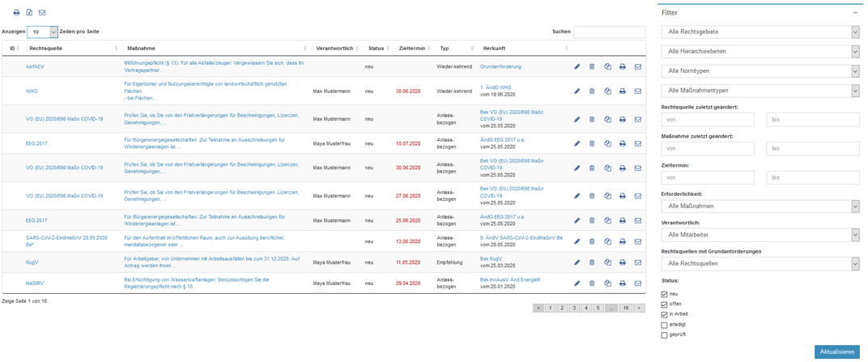Screen dimensions: 868x362
Task: Open the 'Alle Rechtsquellen' dropdown
Action: click(x=760, y=263)
